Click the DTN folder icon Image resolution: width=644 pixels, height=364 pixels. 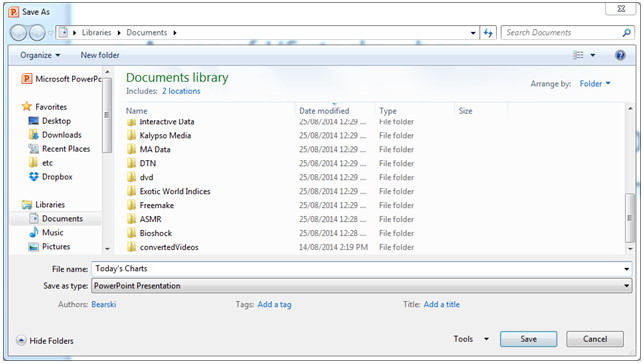point(131,163)
